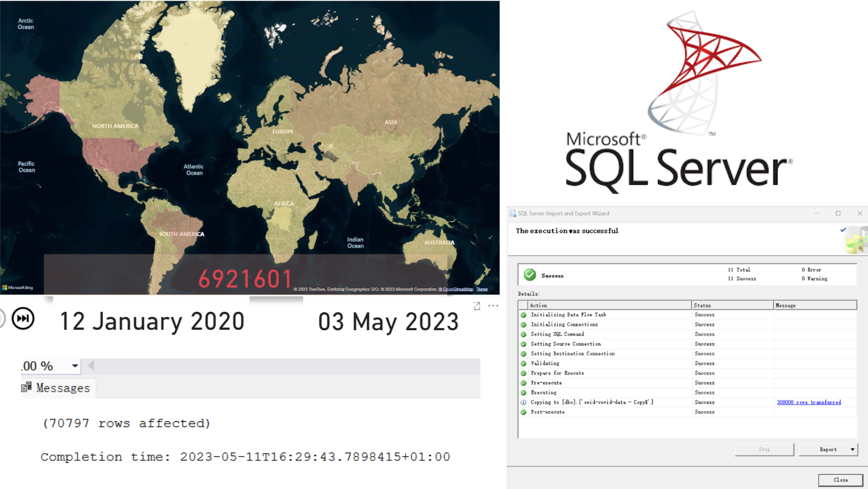Click the info icon beside the Copying row
Viewport: 868px width, 489px height.
[523, 403]
